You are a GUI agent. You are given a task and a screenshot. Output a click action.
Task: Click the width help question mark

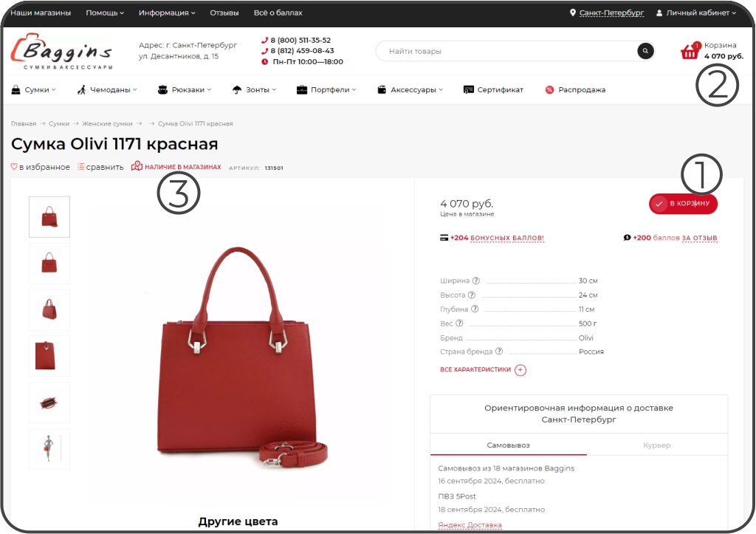[x=476, y=281]
